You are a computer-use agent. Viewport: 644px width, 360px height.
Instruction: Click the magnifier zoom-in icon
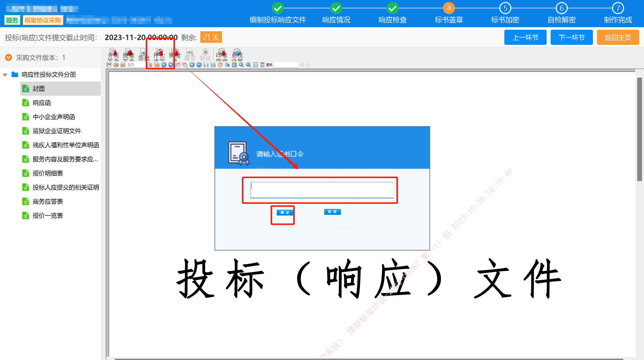[x=241, y=65]
